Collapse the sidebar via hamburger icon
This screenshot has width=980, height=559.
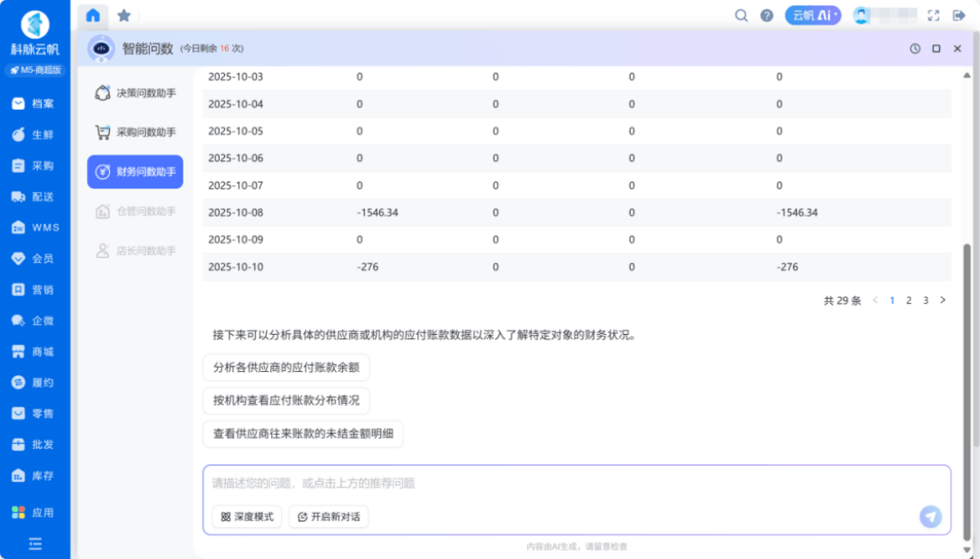(x=35, y=543)
